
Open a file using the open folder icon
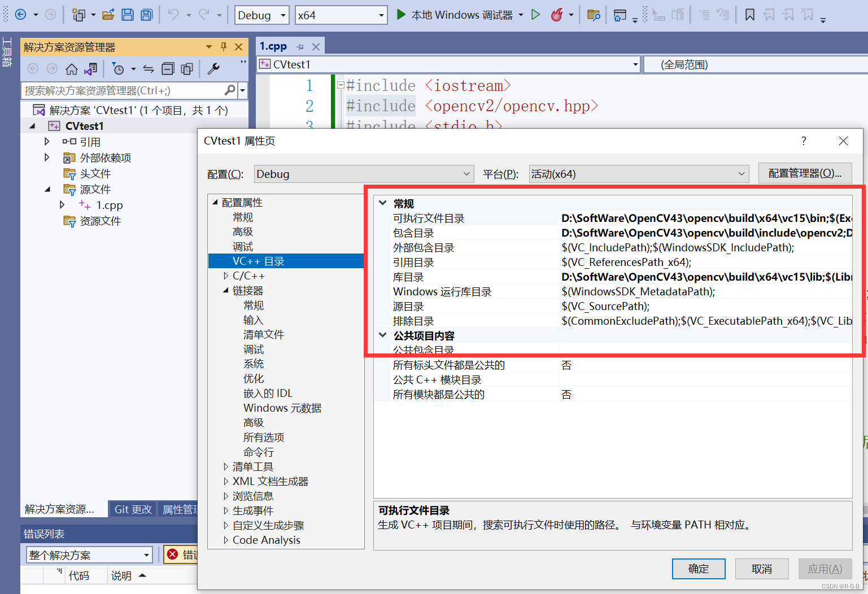point(108,15)
